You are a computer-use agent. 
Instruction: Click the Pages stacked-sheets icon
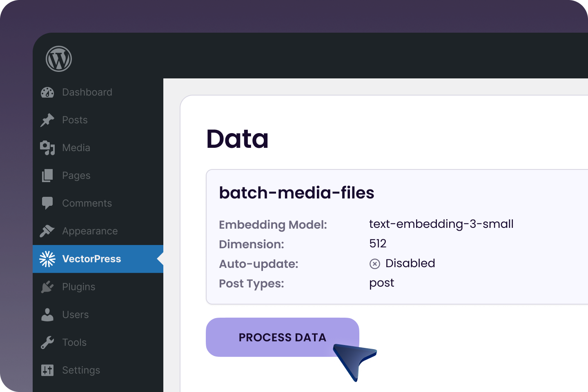point(47,176)
